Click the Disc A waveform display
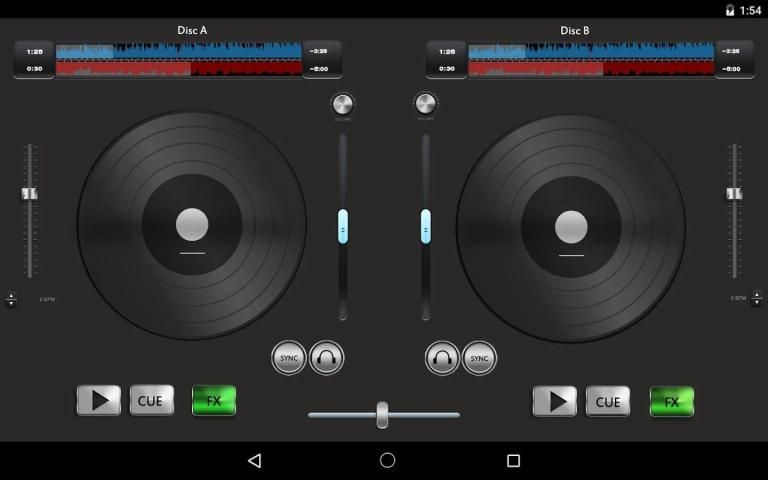Viewport: 768px width, 480px height. coord(179,60)
